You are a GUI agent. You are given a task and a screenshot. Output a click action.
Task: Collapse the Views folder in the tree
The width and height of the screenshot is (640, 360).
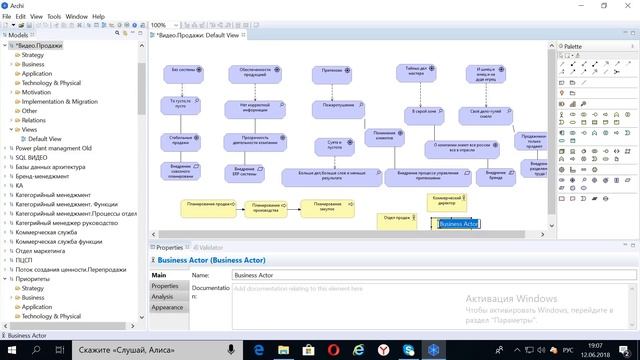click(x=11, y=130)
